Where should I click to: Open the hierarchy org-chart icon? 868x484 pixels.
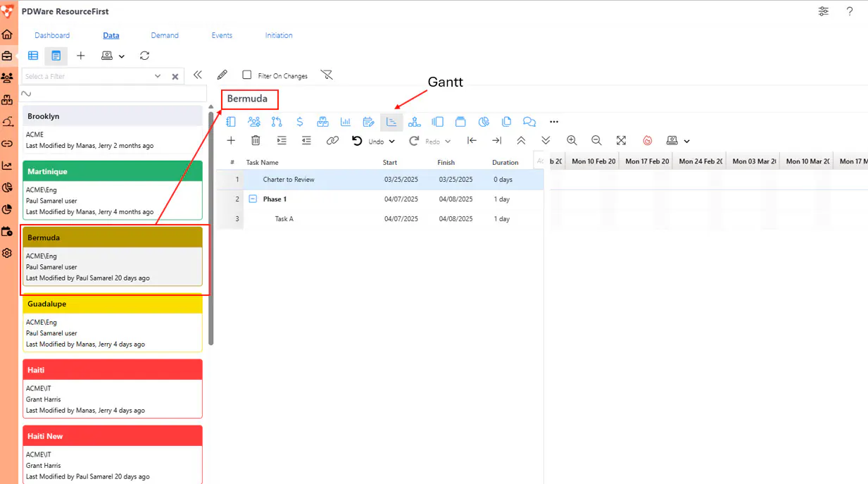point(415,122)
